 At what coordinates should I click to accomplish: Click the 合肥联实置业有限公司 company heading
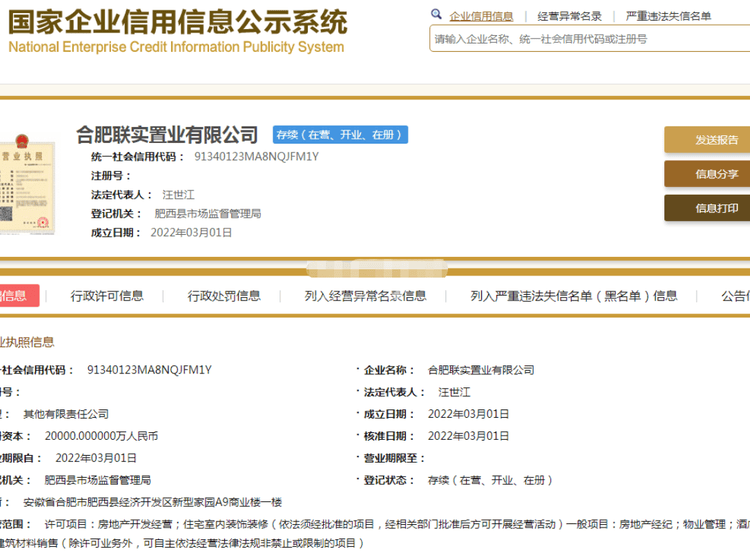tap(167, 135)
